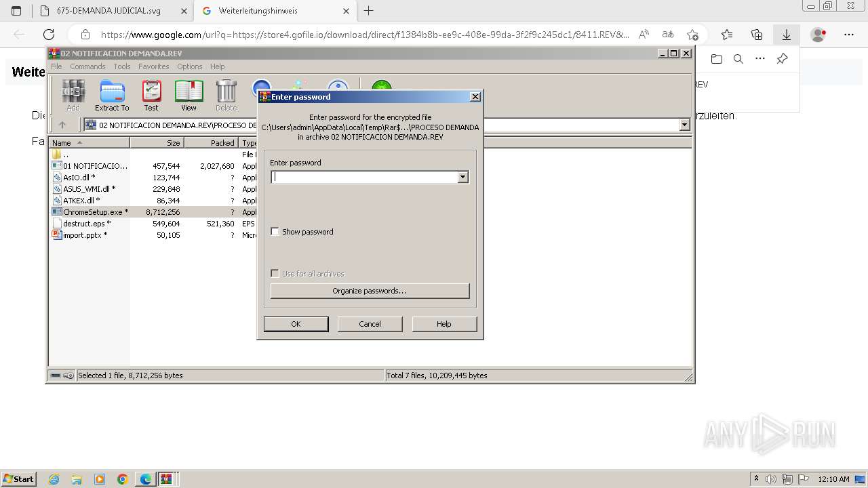The image size is (868, 488).
Task: Click the volume icon in system tray
Action: click(771, 479)
